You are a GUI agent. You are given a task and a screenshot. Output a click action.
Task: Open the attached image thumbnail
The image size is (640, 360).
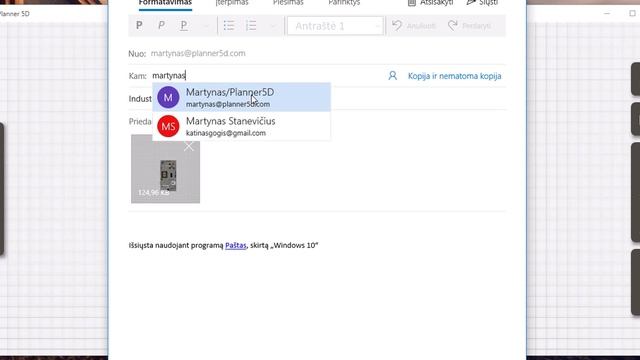[165, 169]
